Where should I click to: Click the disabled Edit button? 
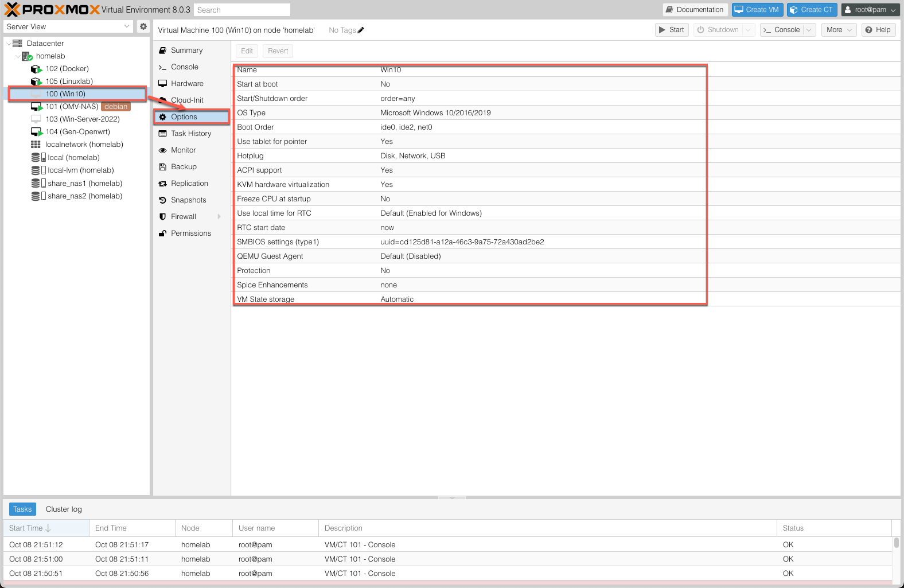pos(247,51)
